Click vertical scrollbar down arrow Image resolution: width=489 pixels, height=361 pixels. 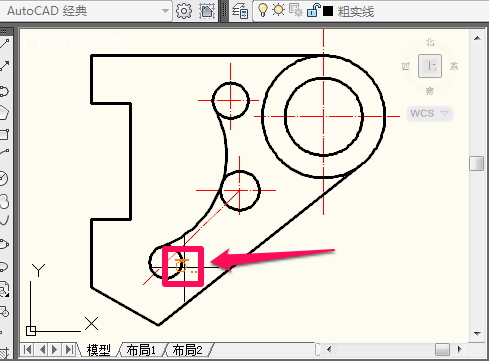[x=477, y=333]
